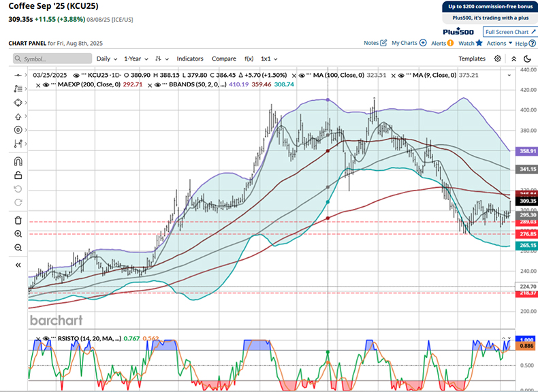Expand the 1-Year period dropdown
Image resolution: width=538 pixels, height=392 pixels.
coord(136,59)
